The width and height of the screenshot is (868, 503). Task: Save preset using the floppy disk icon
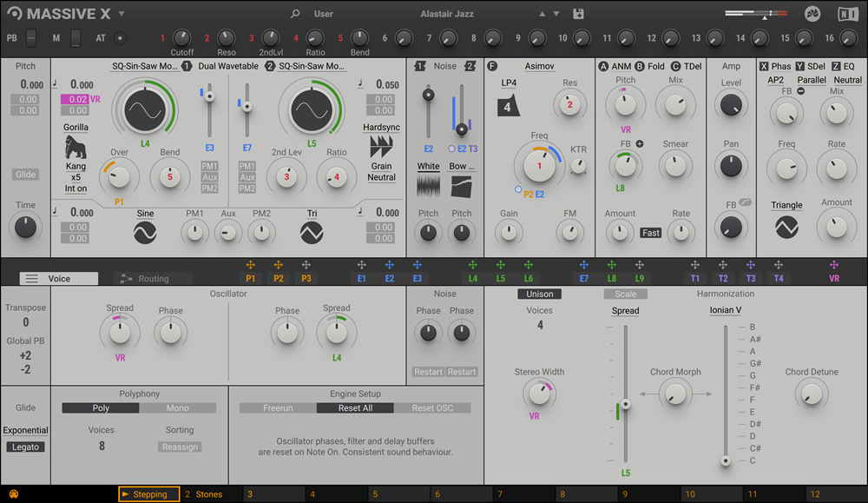pos(578,14)
